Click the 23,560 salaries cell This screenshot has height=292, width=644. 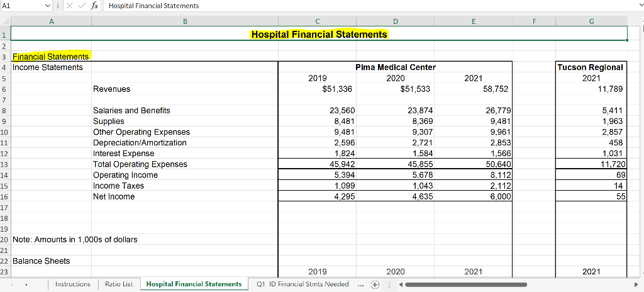(317, 111)
